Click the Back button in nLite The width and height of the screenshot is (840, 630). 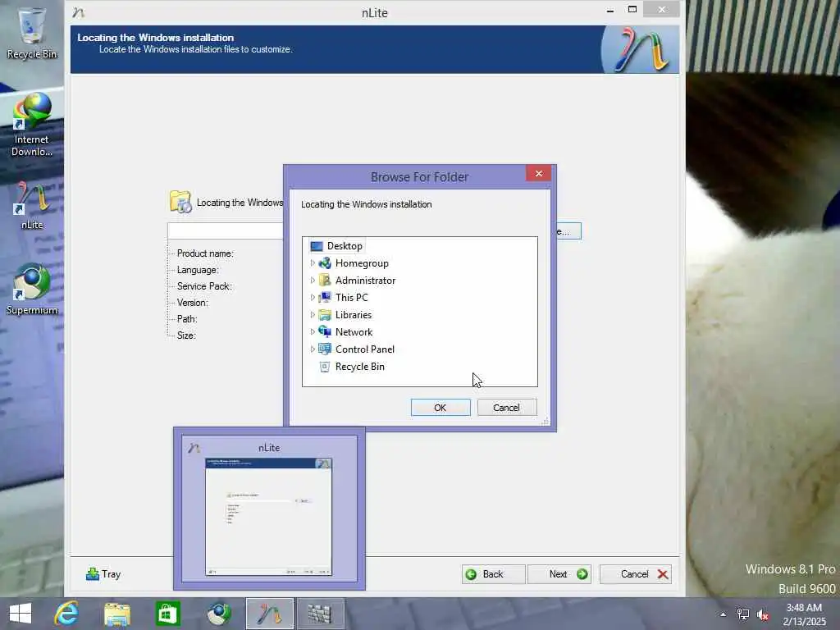coord(493,573)
